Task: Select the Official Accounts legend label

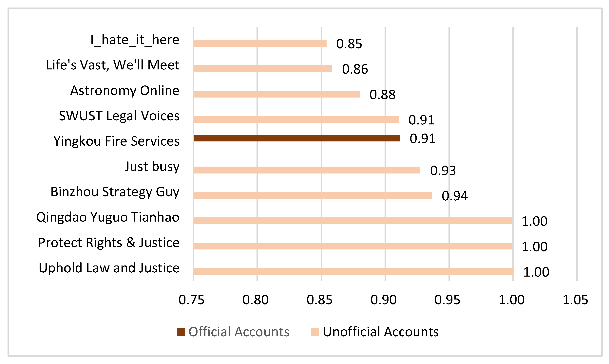Action: coord(239,332)
